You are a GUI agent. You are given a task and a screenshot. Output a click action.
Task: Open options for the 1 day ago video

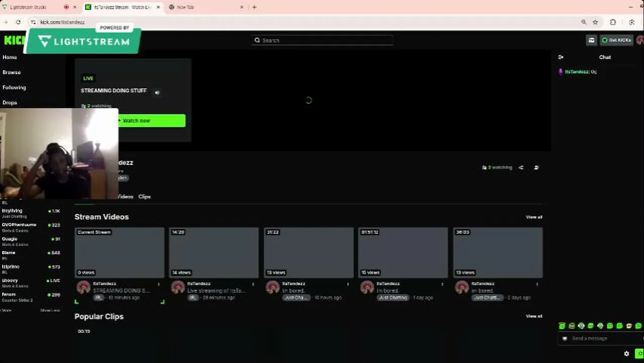click(442, 284)
